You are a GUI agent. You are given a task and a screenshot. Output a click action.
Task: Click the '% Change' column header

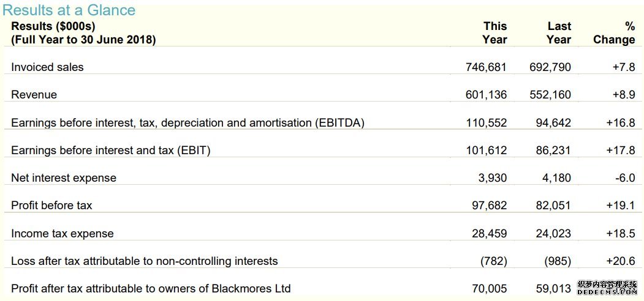coord(615,33)
